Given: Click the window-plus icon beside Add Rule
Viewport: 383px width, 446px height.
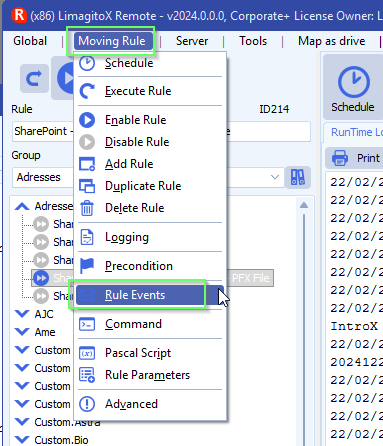Looking at the screenshot, I should pyautogui.click(x=87, y=164).
